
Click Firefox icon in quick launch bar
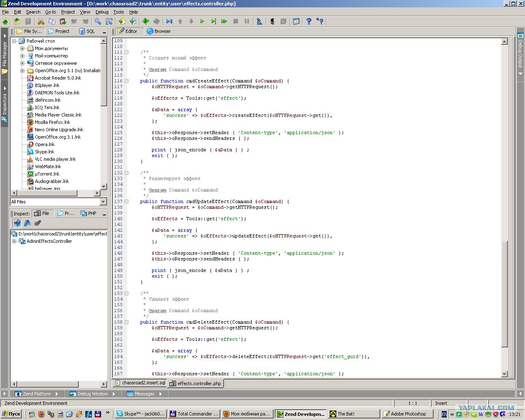point(41,414)
